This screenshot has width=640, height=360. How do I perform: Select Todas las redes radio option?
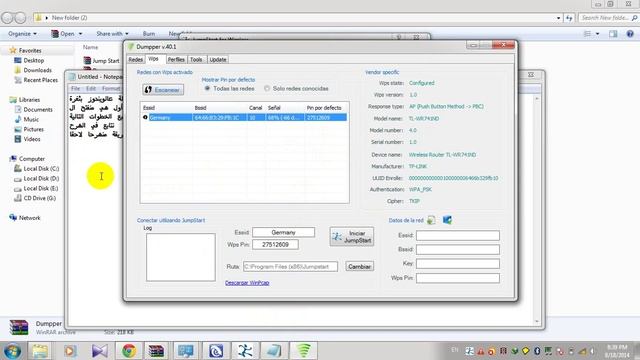pos(230,88)
